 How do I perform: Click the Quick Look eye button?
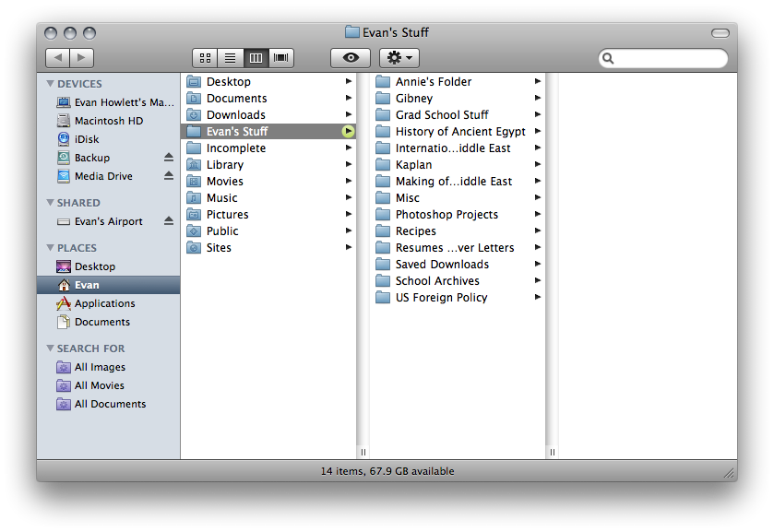click(351, 58)
